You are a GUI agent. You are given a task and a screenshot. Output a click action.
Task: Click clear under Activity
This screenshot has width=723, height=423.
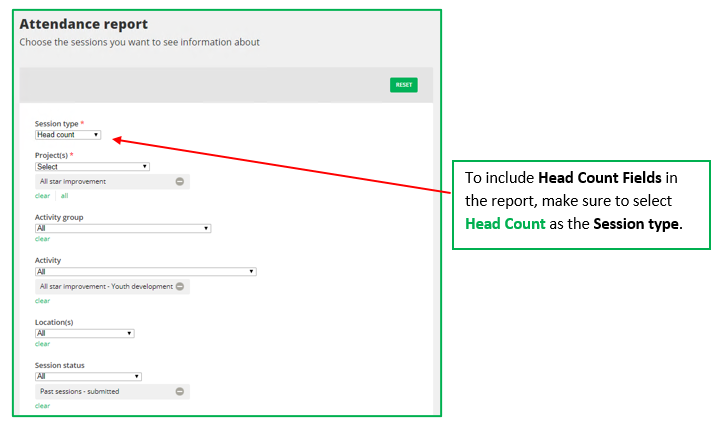click(42, 301)
